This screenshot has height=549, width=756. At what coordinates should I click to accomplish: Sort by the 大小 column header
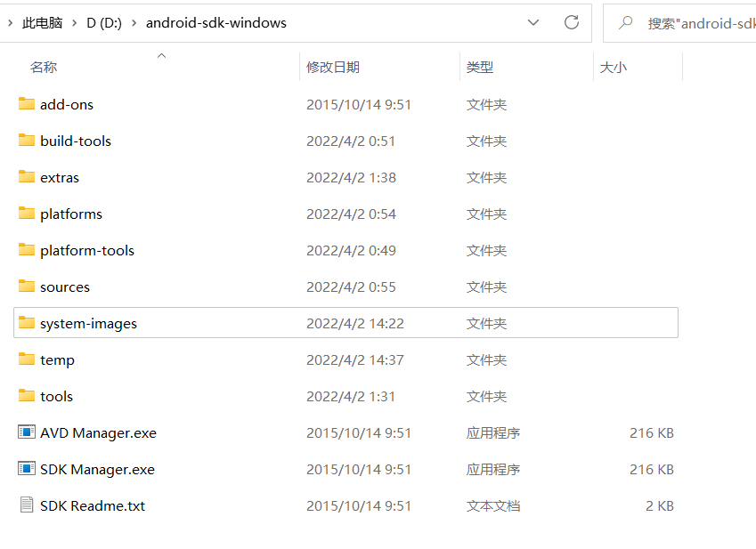614,67
